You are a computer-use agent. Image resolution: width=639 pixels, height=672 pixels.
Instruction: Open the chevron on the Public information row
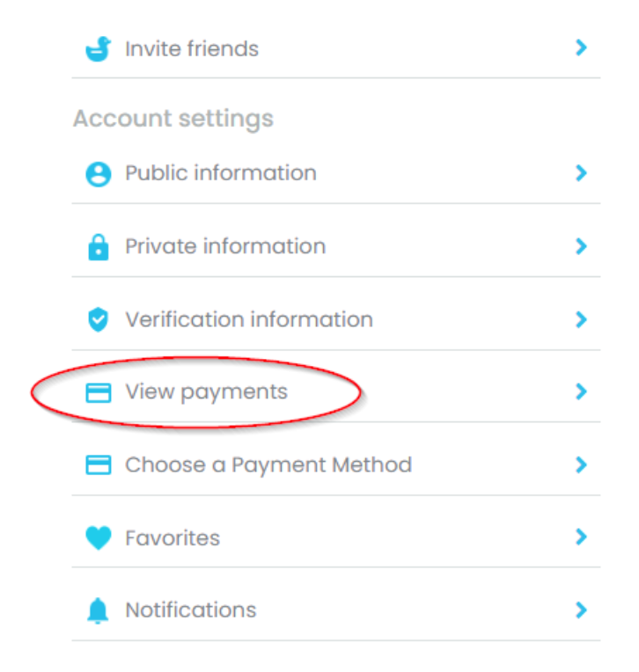click(580, 173)
